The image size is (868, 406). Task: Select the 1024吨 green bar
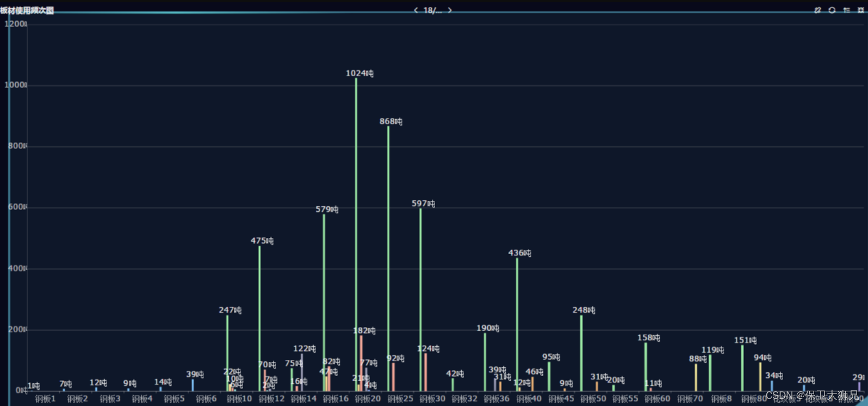click(356, 235)
